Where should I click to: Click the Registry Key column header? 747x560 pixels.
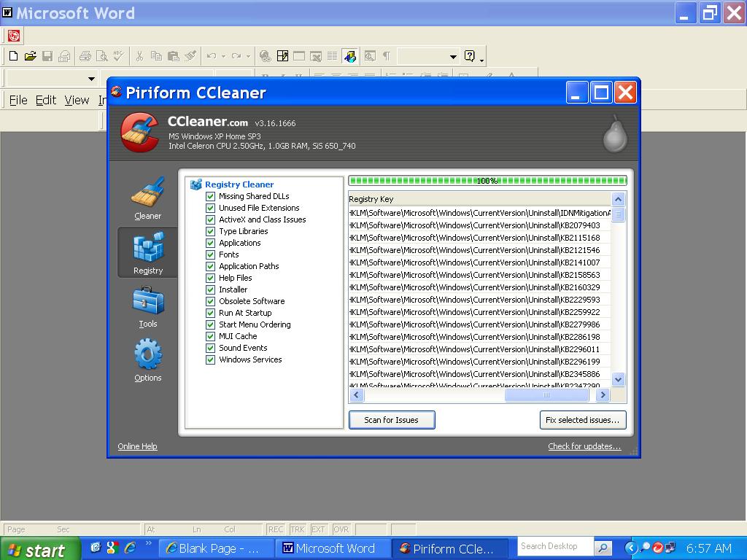pyautogui.click(x=480, y=199)
